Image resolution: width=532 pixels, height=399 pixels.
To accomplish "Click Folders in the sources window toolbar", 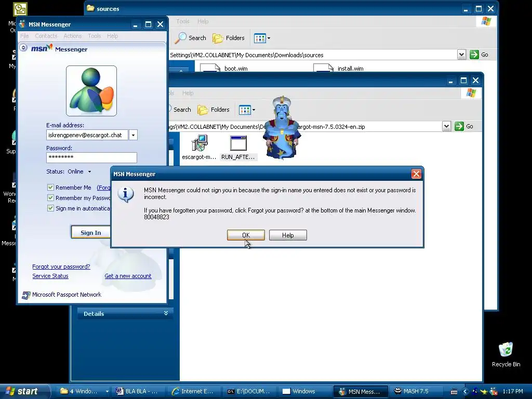I will click(x=229, y=38).
